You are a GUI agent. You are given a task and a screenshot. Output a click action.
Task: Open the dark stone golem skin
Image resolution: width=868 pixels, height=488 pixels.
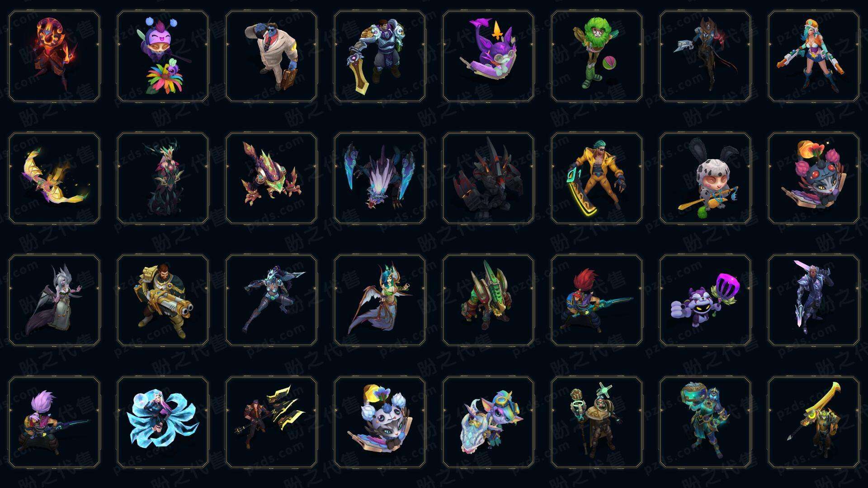(x=488, y=178)
